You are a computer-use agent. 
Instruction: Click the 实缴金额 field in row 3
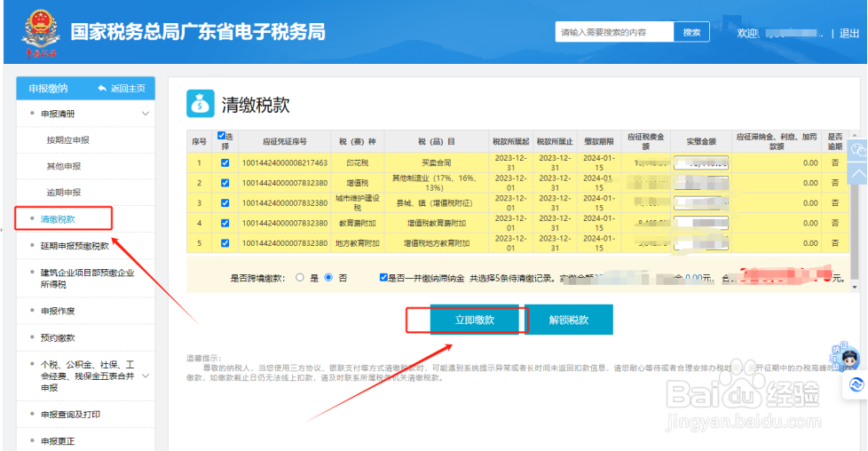pyautogui.click(x=701, y=202)
